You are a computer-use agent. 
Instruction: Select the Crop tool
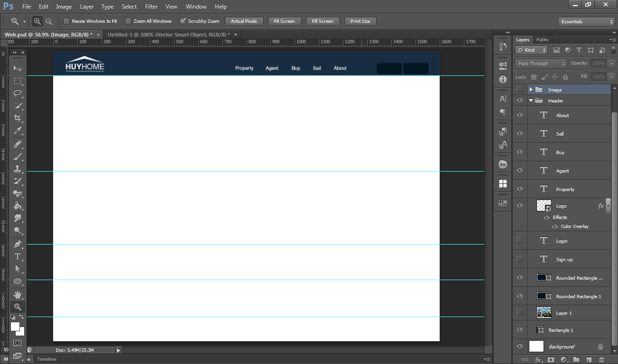(18, 118)
